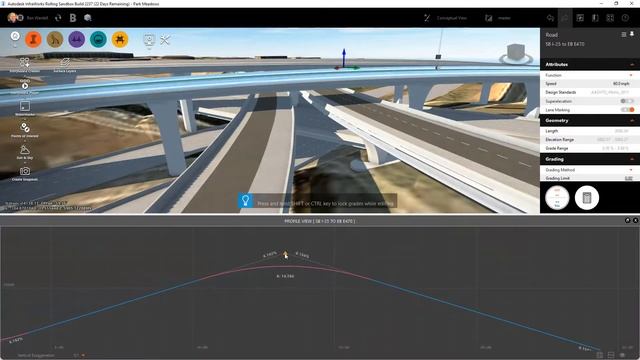
Task: Click the Road panel pin icon
Action: click(632, 34)
